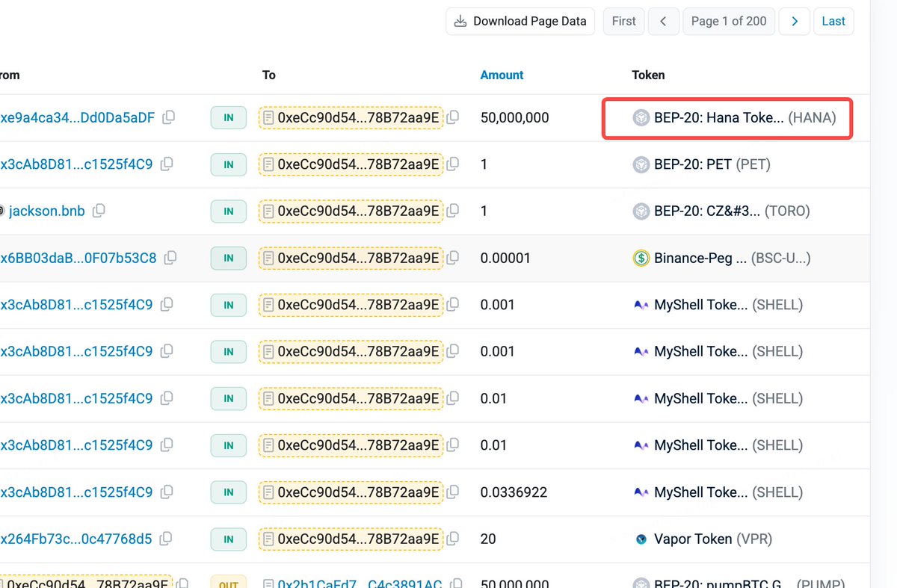The image size is (897, 588).
Task: Copy the To address in the Binance-Peg row
Action: [x=452, y=258]
